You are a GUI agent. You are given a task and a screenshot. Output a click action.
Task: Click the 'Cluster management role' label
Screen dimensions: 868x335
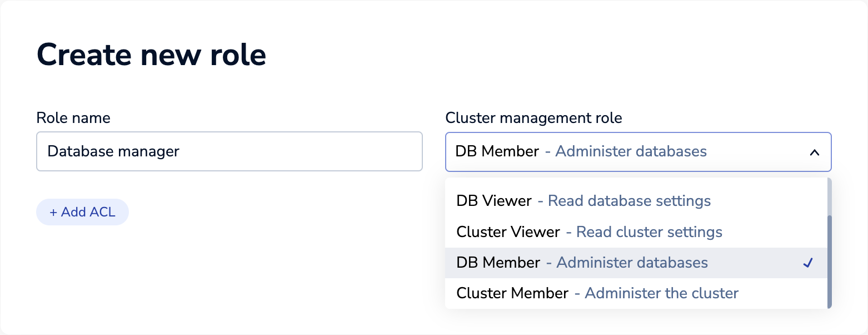coord(533,118)
